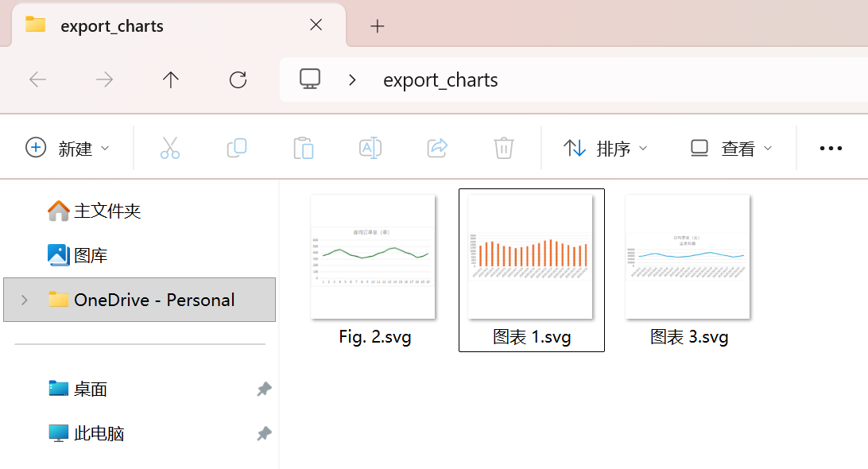The width and height of the screenshot is (868, 469).
Task: Open 主文件夹 in the sidebar
Action: coord(107,211)
